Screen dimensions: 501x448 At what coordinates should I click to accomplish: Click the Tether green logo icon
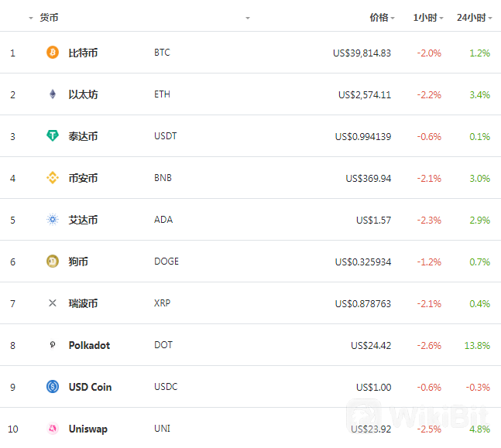click(53, 135)
